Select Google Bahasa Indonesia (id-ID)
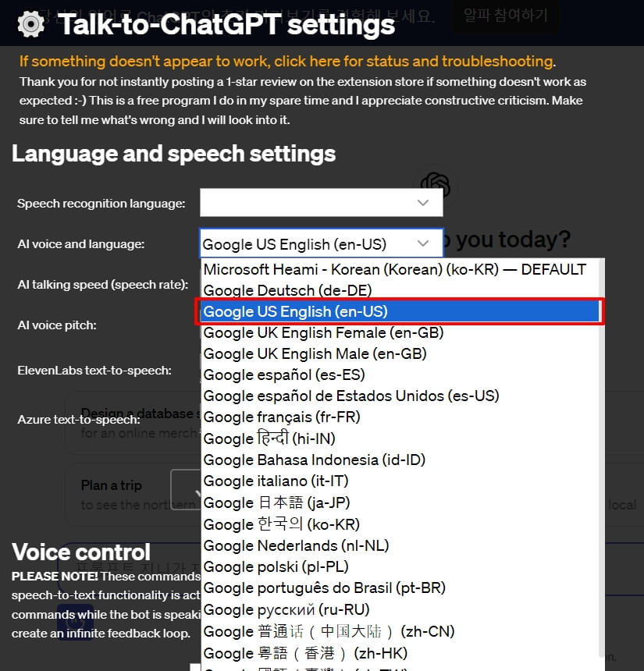644x671 pixels. (400, 460)
